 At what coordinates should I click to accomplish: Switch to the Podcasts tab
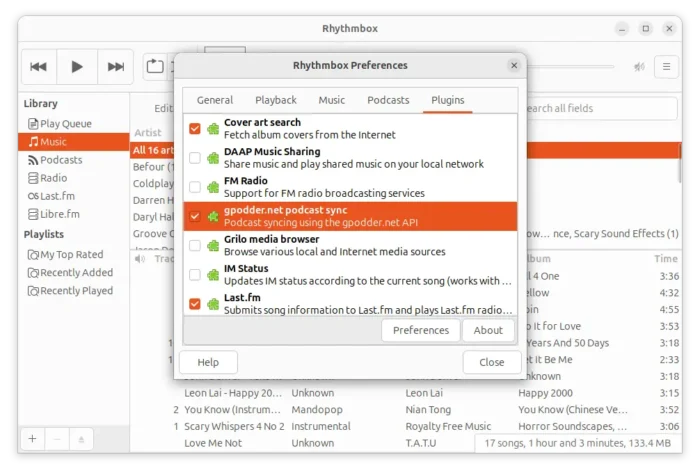(388, 100)
